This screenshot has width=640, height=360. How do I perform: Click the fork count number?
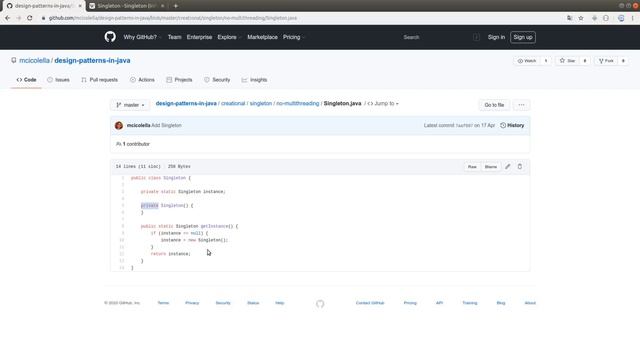pos(623,61)
